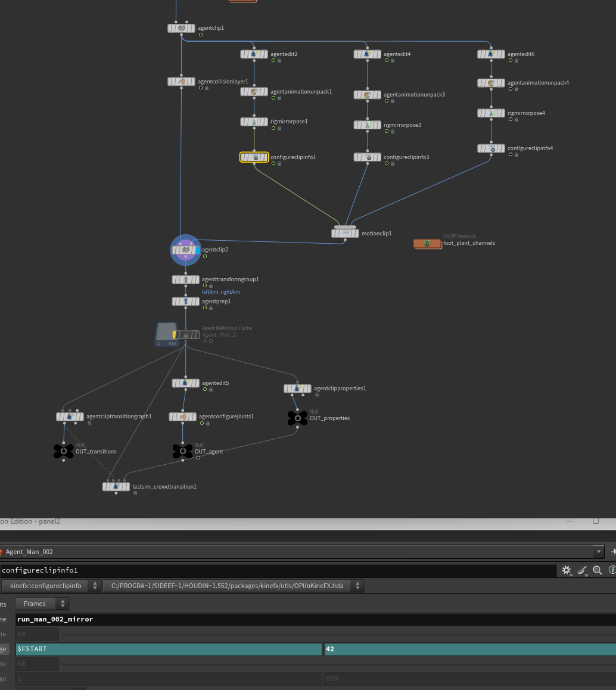616x690 pixels.
Task: Click the range end field showing 42
Action: tap(470, 649)
